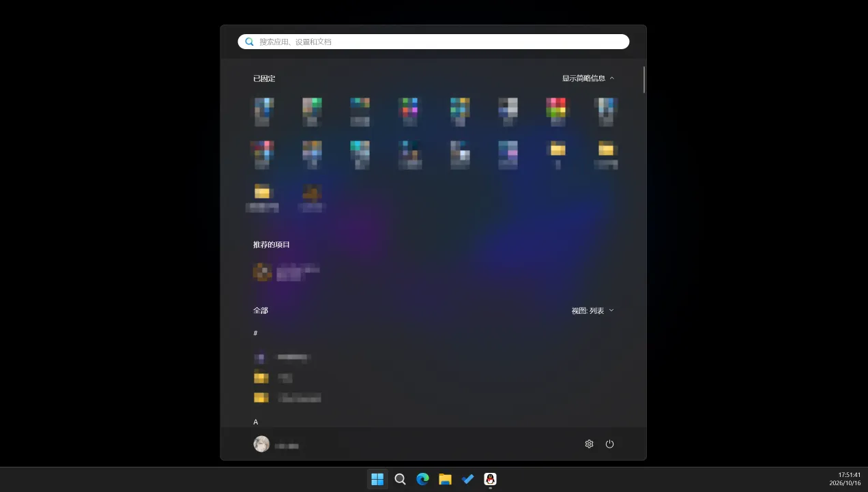Select the A group header in all apps

point(256,422)
